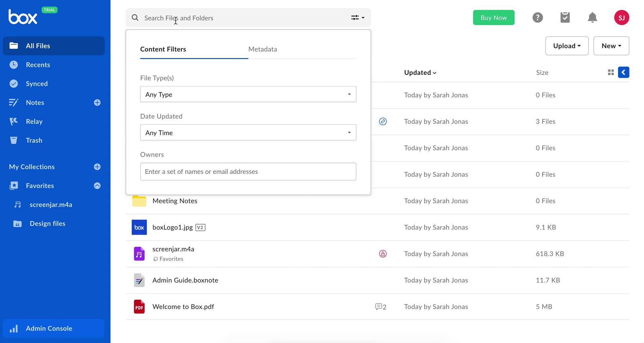Viewport: 644px width, 343px height.
Task: Open the New dropdown button
Action: (611, 46)
